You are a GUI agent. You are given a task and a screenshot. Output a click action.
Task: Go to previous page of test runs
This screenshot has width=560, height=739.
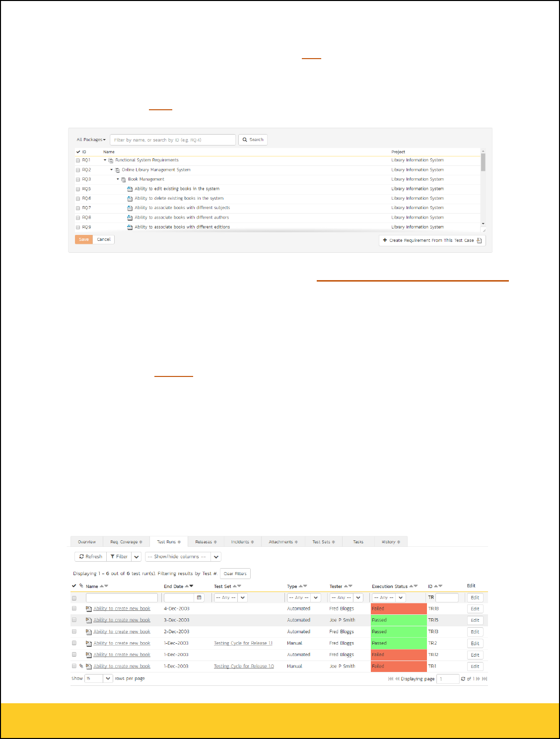pos(397,679)
